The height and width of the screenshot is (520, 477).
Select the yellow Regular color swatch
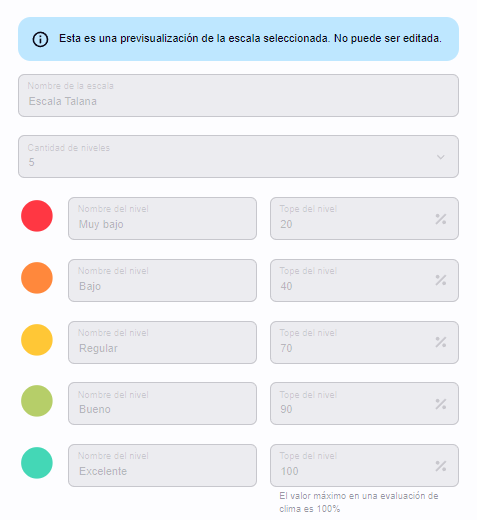pyautogui.click(x=37, y=340)
